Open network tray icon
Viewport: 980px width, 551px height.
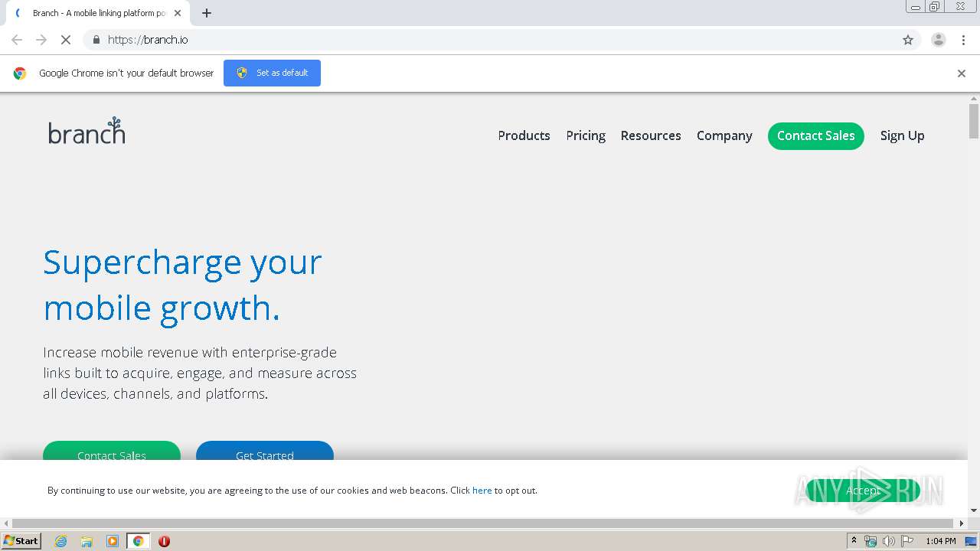[x=871, y=541]
